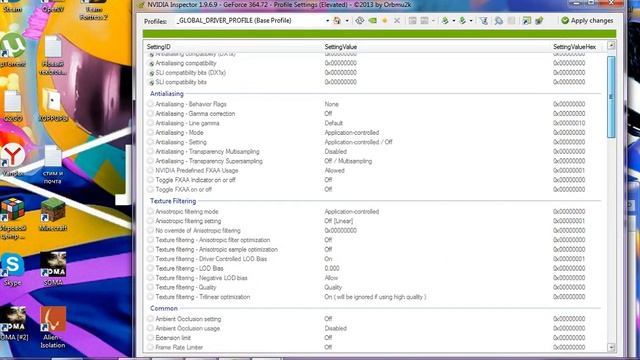This screenshot has height=360, width=640.
Task: Select Texture filtering - Driver Controlled LOD Bias
Action: [375, 259]
